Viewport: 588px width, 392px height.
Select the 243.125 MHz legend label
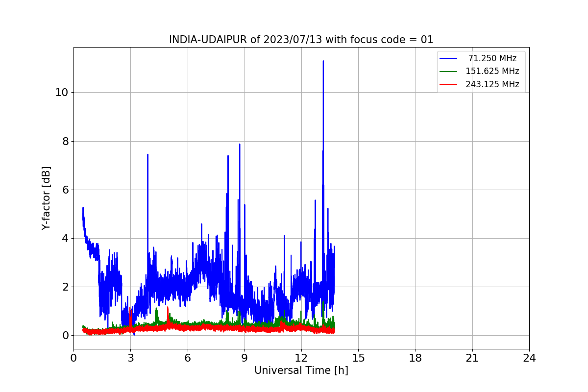coord(492,84)
